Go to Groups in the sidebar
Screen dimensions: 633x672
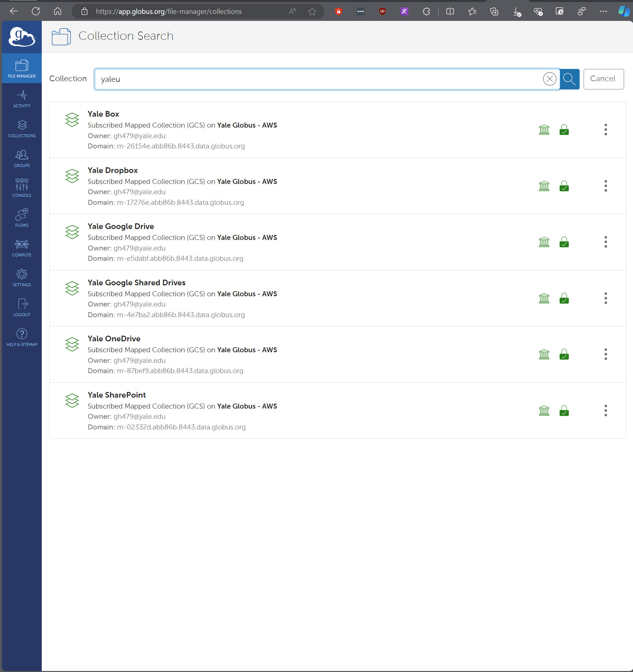click(22, 158)
